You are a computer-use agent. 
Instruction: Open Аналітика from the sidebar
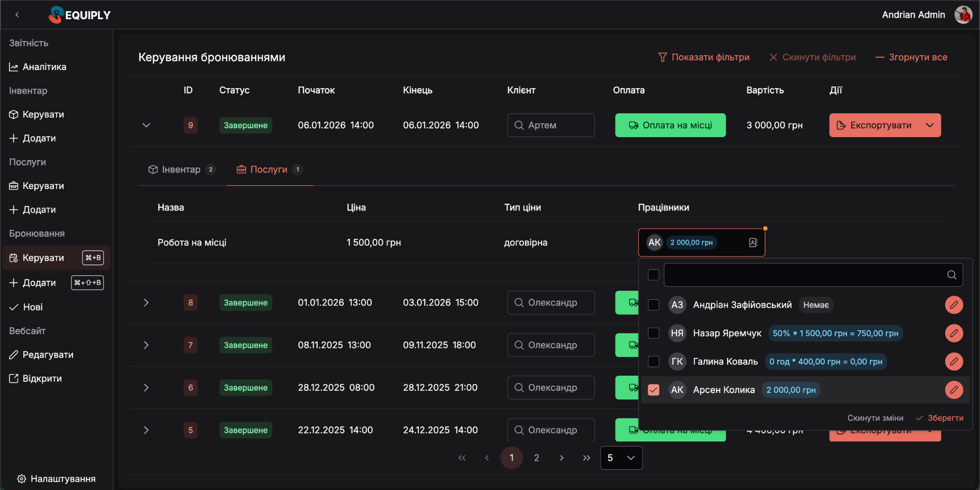pyautogui.click(x=44, y=67)
